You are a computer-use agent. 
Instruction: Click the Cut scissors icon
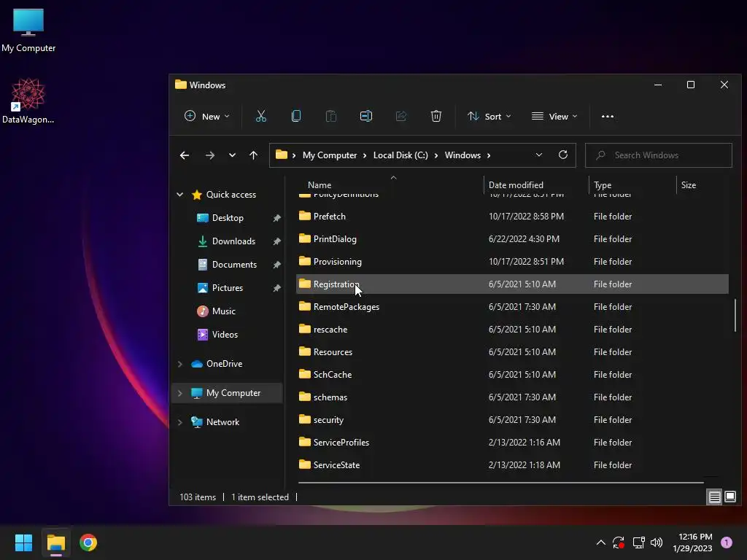click(x=260, y=116)
